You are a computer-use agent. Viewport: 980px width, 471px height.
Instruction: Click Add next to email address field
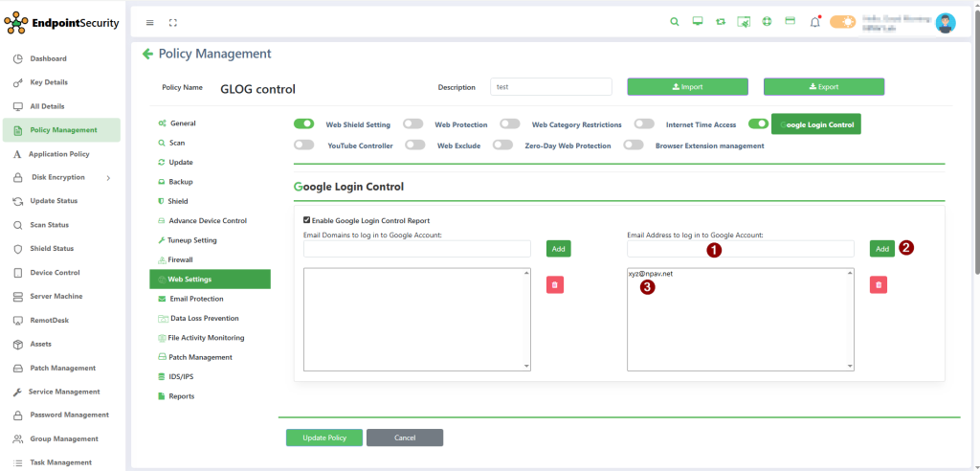click(882, 249)
